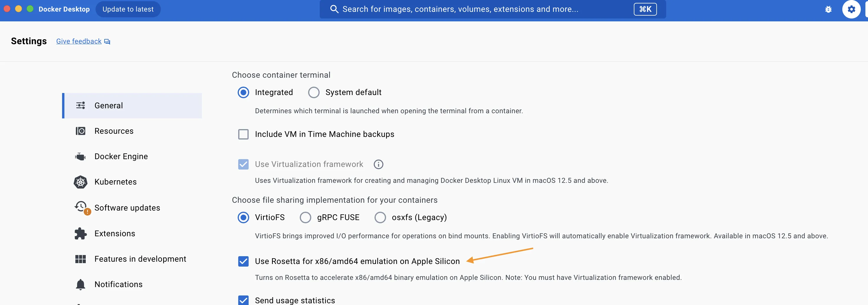Uncheck Use Rosetta for x86/amd64 emulation
Screen dimensions: 868x305
click(x=243, y=261)
